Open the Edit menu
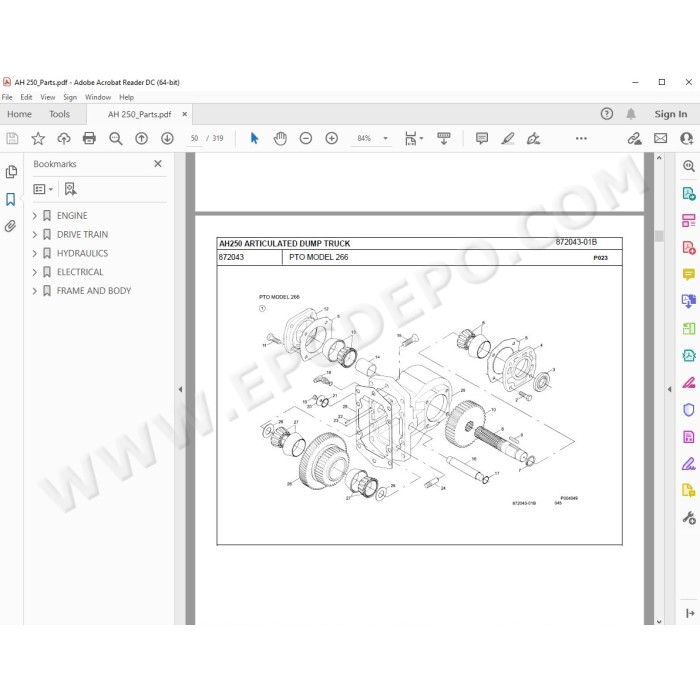 pyautogui.click(x=26, y=97)
